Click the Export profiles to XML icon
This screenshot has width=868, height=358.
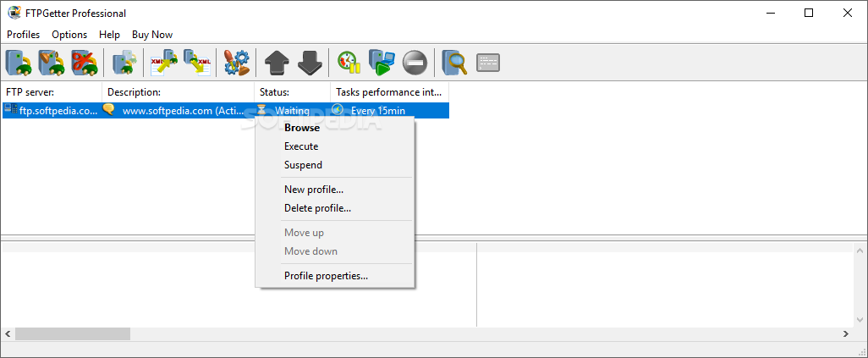click(197, 63)
